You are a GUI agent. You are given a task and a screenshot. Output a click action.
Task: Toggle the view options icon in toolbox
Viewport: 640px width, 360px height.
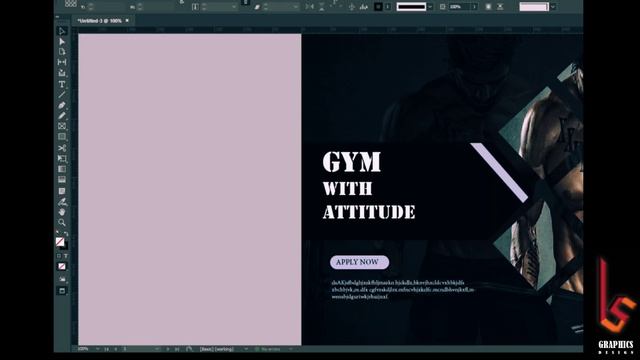click(62, 280)
